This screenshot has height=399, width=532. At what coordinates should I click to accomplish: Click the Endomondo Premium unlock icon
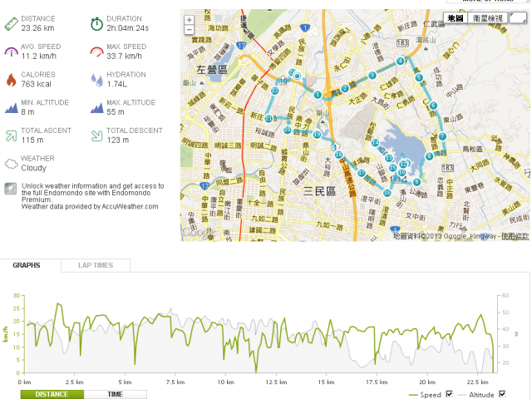[x=11, y=189]
